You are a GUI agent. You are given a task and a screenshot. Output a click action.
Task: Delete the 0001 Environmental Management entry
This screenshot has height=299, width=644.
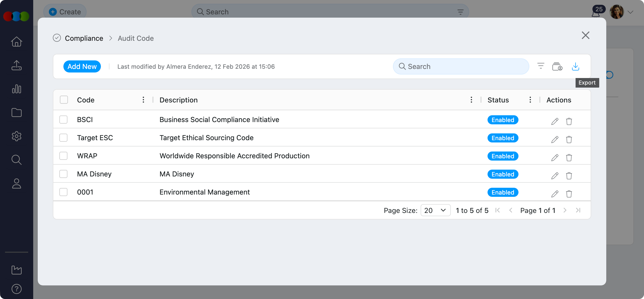point(569,194)
